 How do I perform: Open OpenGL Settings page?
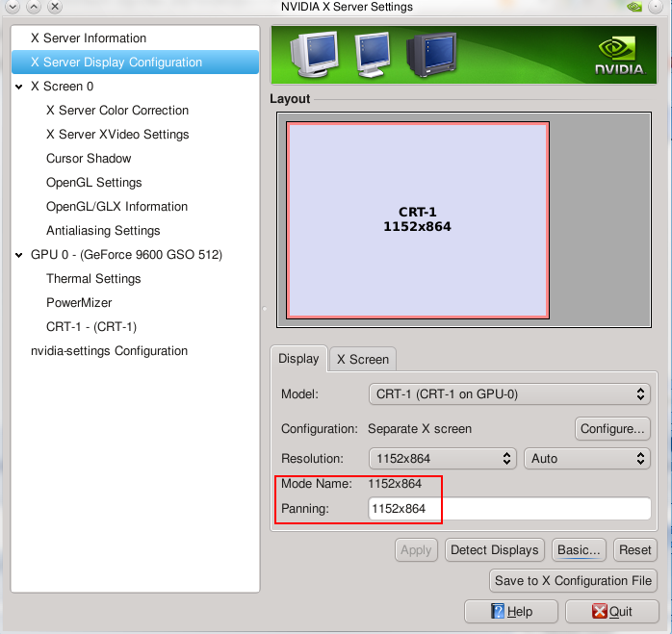(93, 183)
